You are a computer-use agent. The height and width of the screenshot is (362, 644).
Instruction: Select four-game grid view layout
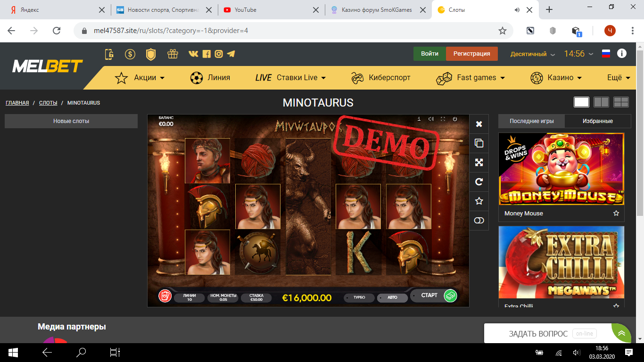tap(621, 102)
